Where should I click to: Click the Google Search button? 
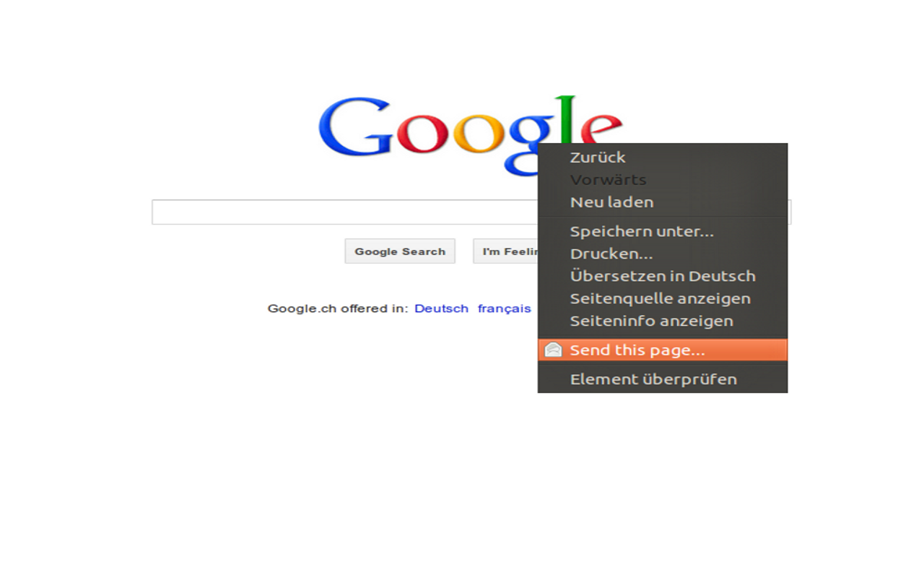pos(400,251)
